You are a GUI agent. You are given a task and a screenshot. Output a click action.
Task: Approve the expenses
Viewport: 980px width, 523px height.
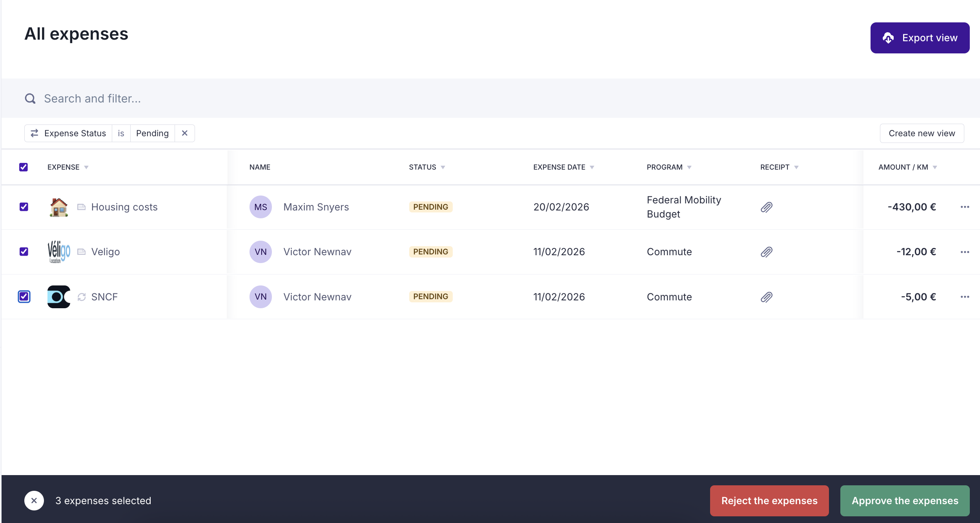point(905,501)
